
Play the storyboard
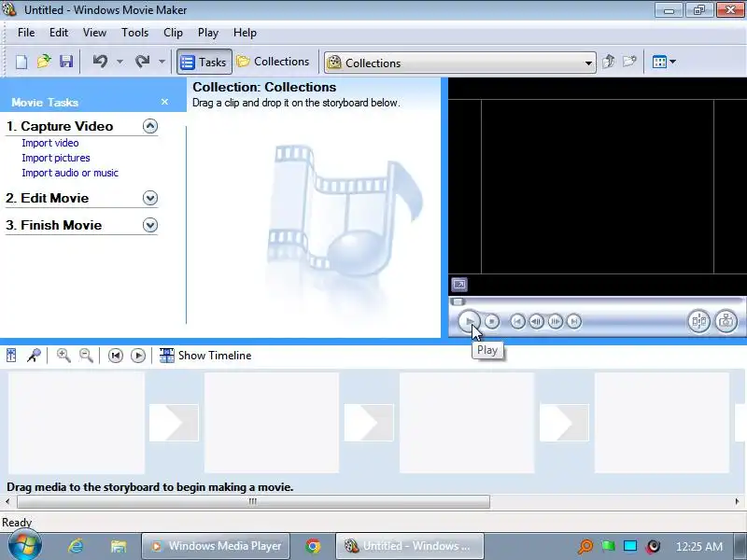click(x=138, y=356)
